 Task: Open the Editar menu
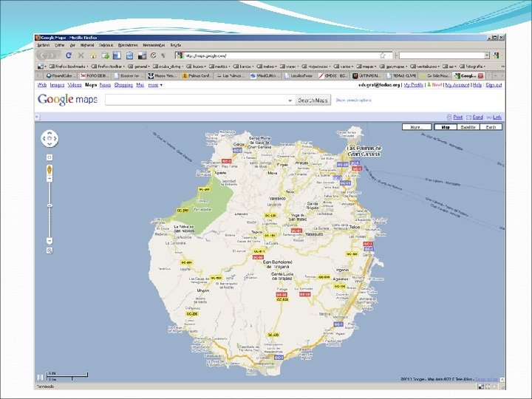coord(60,45)
